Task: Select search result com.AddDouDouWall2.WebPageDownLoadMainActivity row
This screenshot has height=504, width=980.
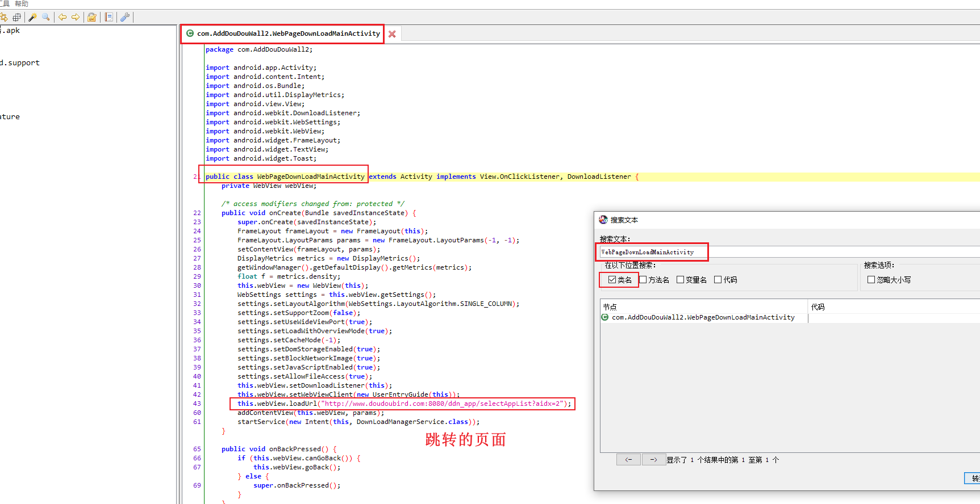Action: pyautogui.click(x=703, y=318)
